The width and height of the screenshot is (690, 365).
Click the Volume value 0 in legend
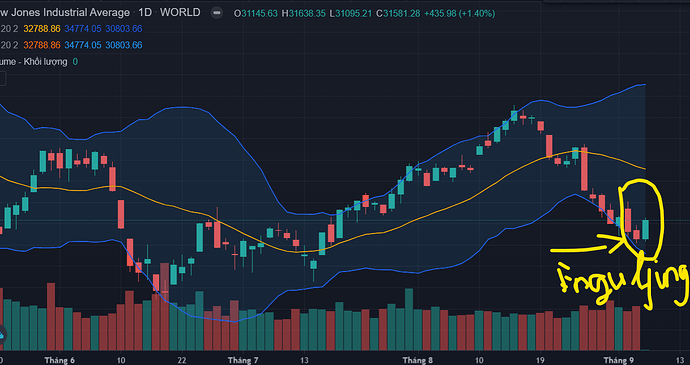[75, 62]
